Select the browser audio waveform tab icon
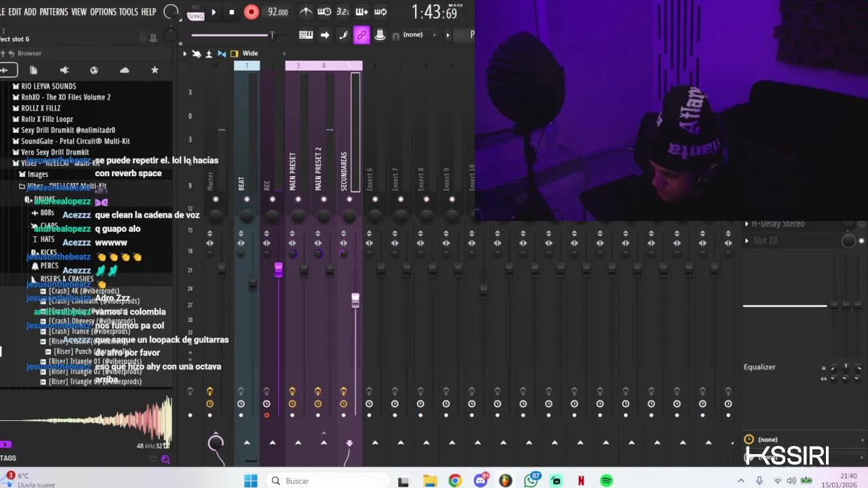868x488 pixels. [5, 70]
